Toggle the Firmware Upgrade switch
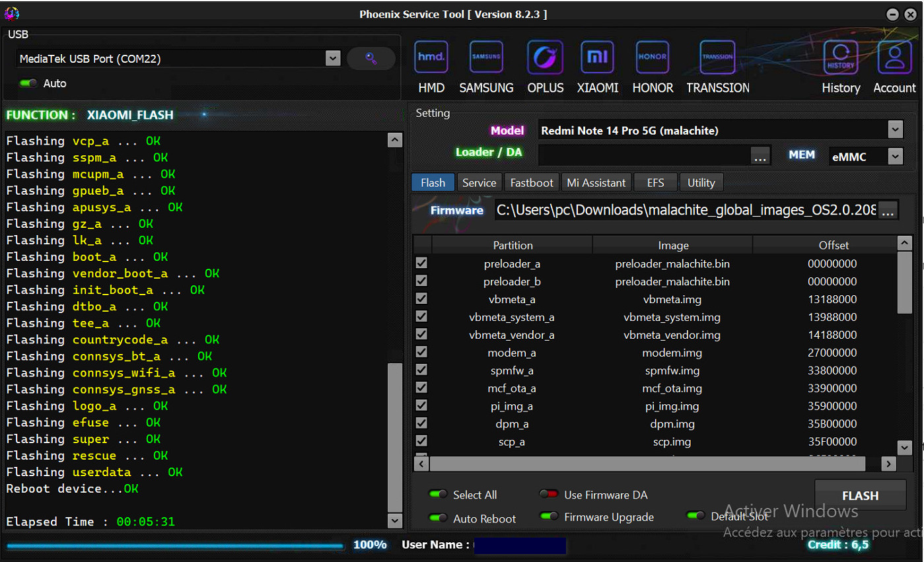This screenshot has height=562, width=924. coord(549,516)
